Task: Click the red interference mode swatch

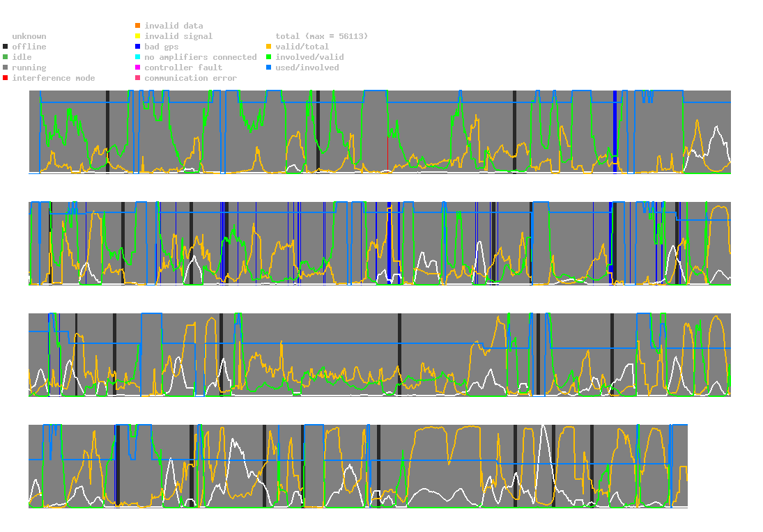Action: click(6, 78)
